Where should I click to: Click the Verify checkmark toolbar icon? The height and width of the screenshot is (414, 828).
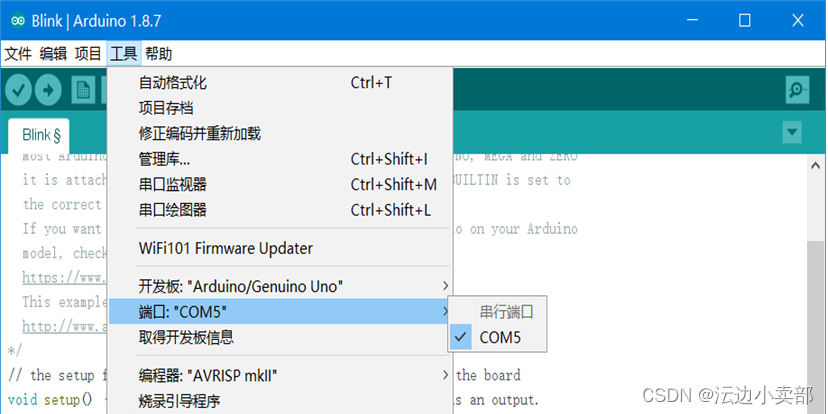point(18,90)
